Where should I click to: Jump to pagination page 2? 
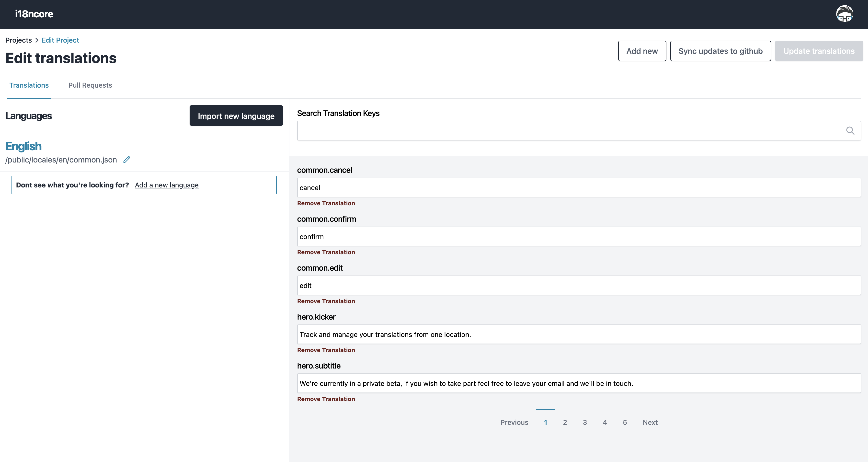pos(565,422)
